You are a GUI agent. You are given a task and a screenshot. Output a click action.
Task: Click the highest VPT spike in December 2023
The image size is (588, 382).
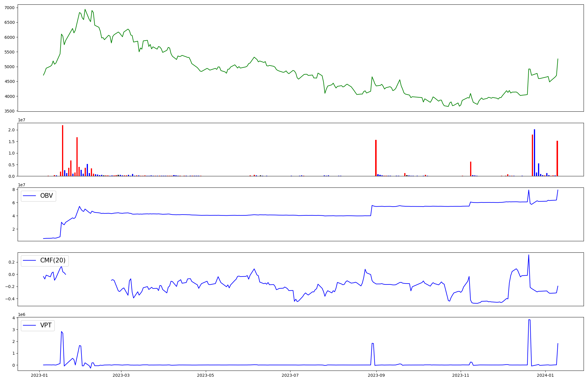coord(529,320)
